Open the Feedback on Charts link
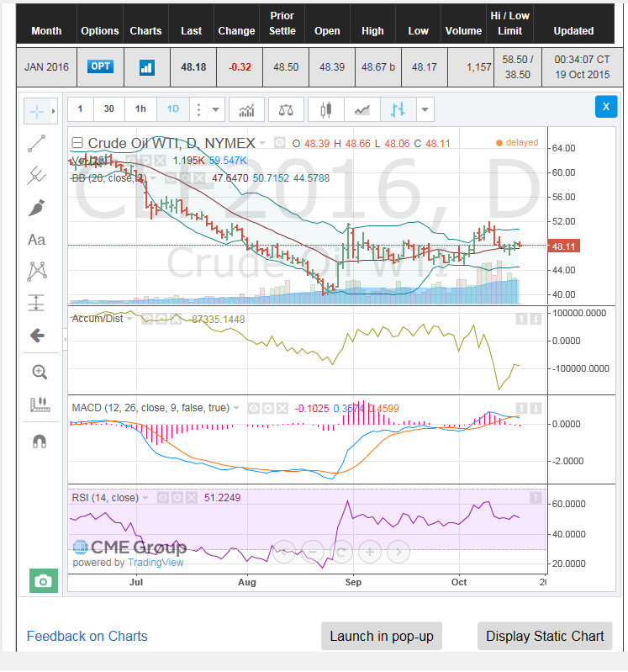Viewport: 628px width, 672px height. click(87, 636)
